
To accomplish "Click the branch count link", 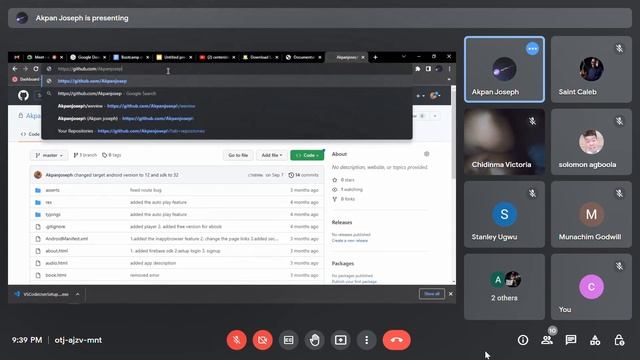I will (x=85, y=155).
